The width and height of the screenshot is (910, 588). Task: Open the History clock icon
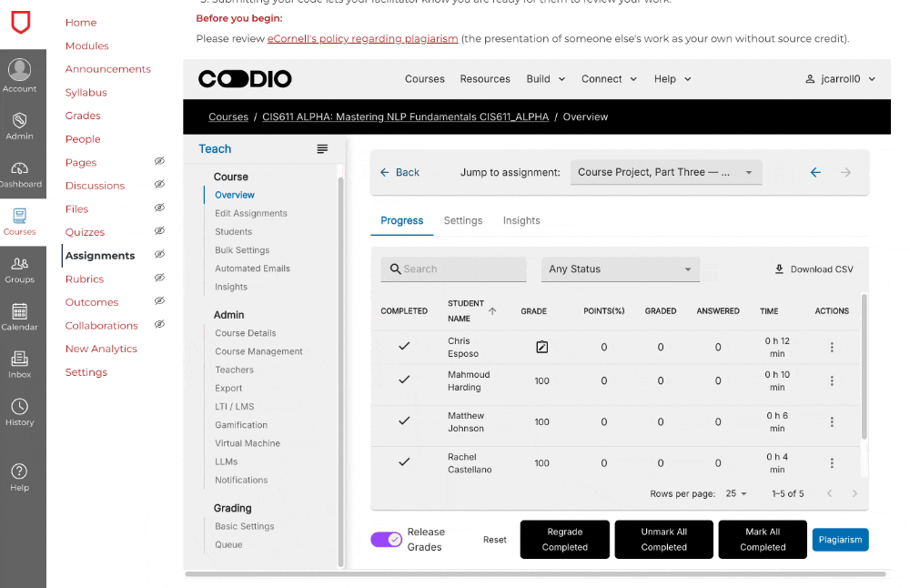[20, 406]
